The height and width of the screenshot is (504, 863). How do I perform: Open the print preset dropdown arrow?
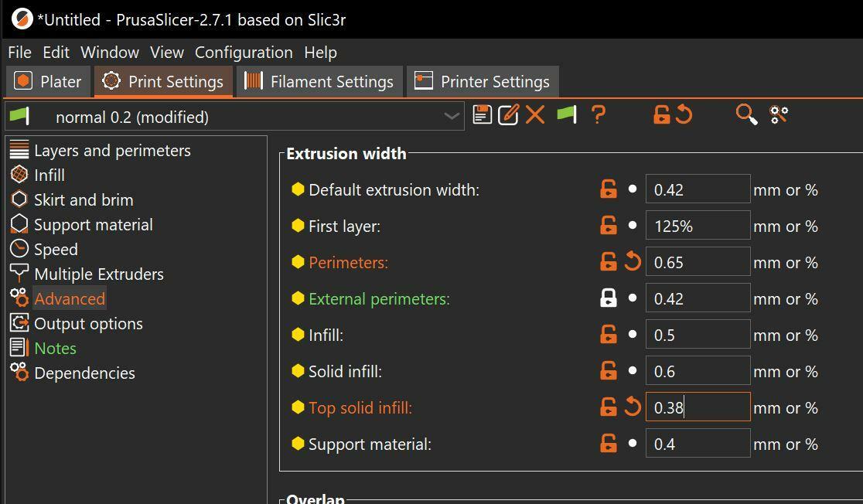(452, 116)
